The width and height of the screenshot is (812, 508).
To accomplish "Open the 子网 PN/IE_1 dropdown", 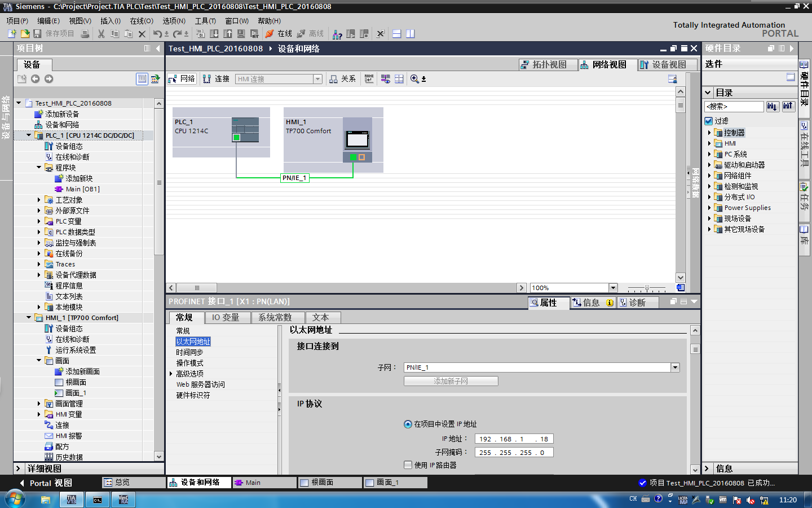I will pyautogui.click(x=675, y=367).
